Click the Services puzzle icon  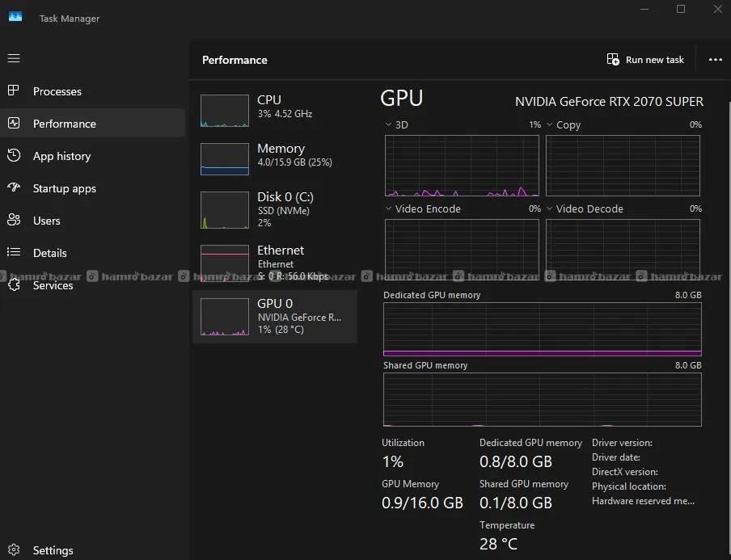(14, 284)
